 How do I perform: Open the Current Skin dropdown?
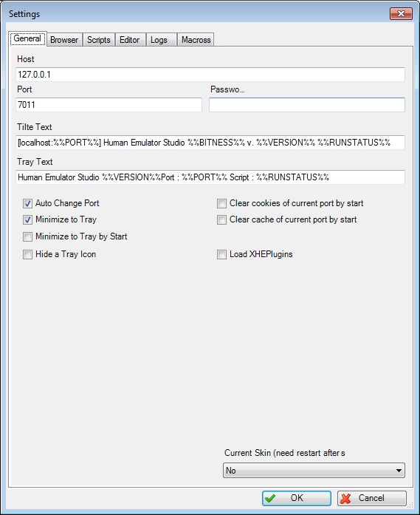(x=314, y=471)
